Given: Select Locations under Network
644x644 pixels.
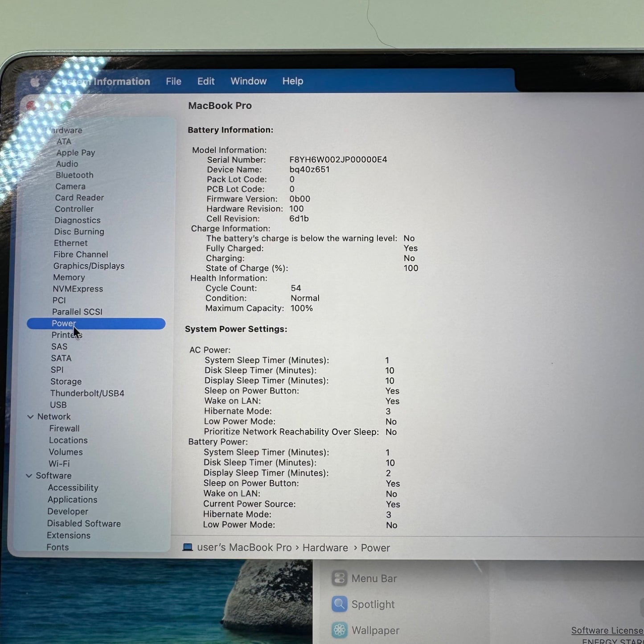Looking at the screenshot, I should pyautogui.click(x=68, y=440).
